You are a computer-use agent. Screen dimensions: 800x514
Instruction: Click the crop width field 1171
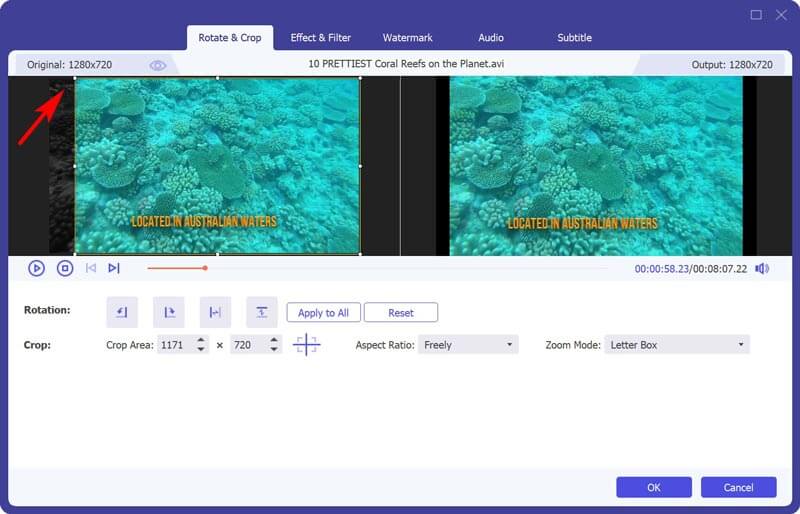177,345
